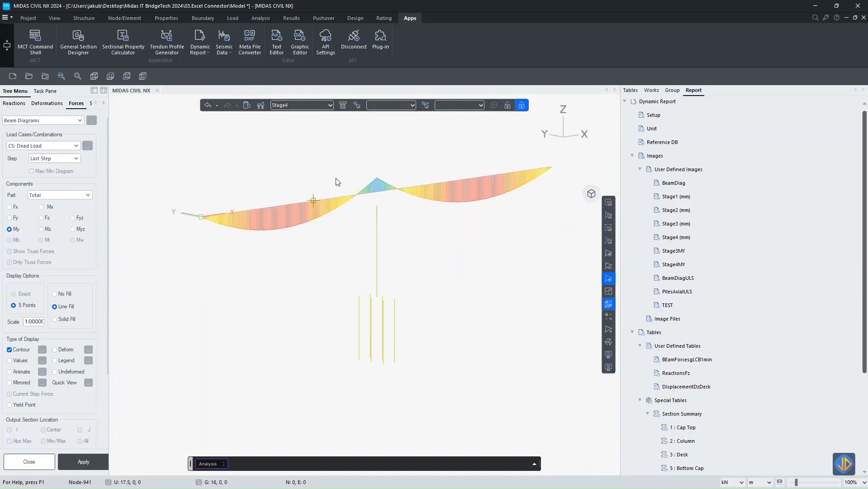Switch to the Deformations tab
Viewport: 868px width, 489px height.
(x=47, y=103)
